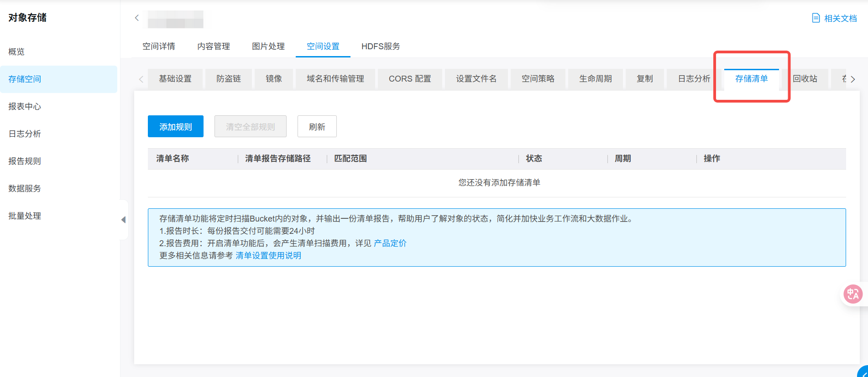The image size is (868, 377).
Task: Open the 清单设置使用说明 link
Action: [x=268, y=255]
